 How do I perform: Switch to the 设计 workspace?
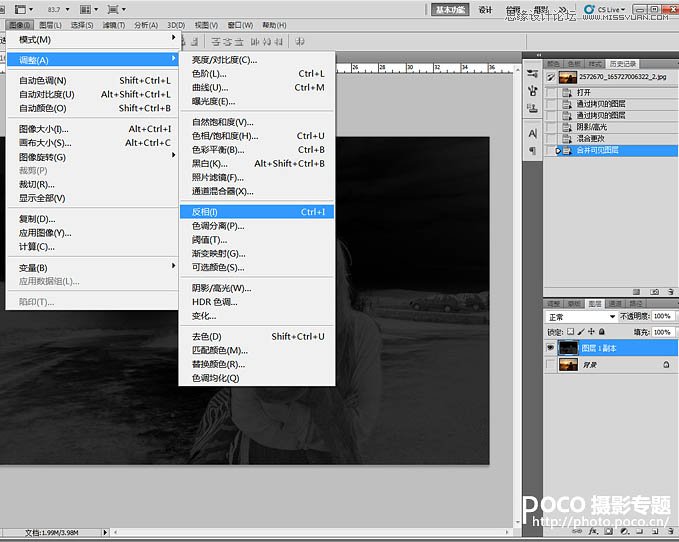485,9
